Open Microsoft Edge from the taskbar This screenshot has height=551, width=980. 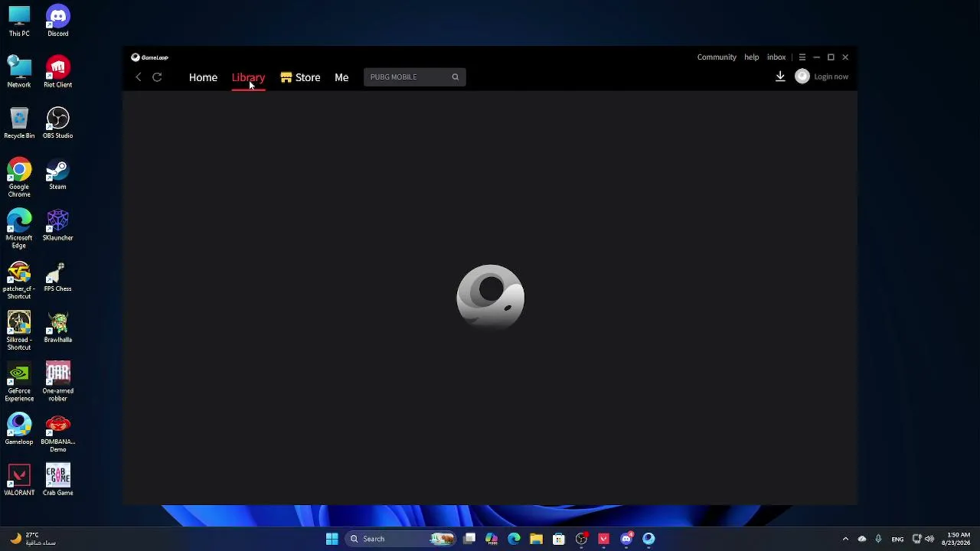coord(514,539)
